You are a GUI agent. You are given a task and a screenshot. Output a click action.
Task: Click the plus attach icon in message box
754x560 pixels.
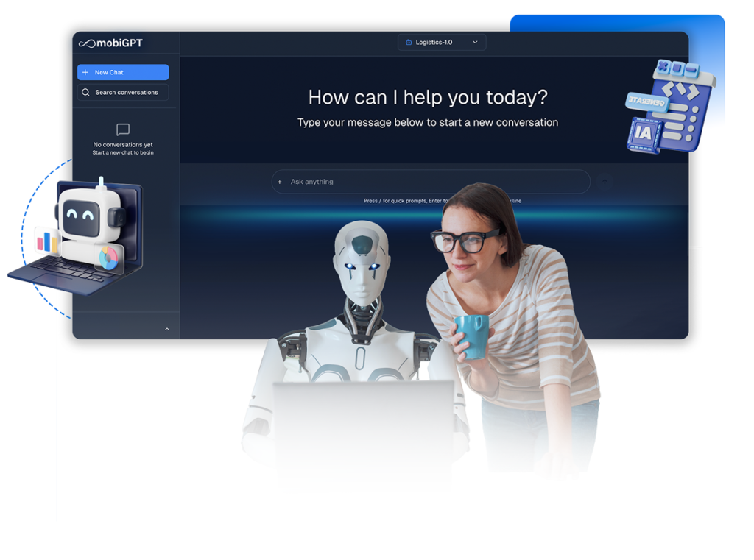click(x=280, y=182)
